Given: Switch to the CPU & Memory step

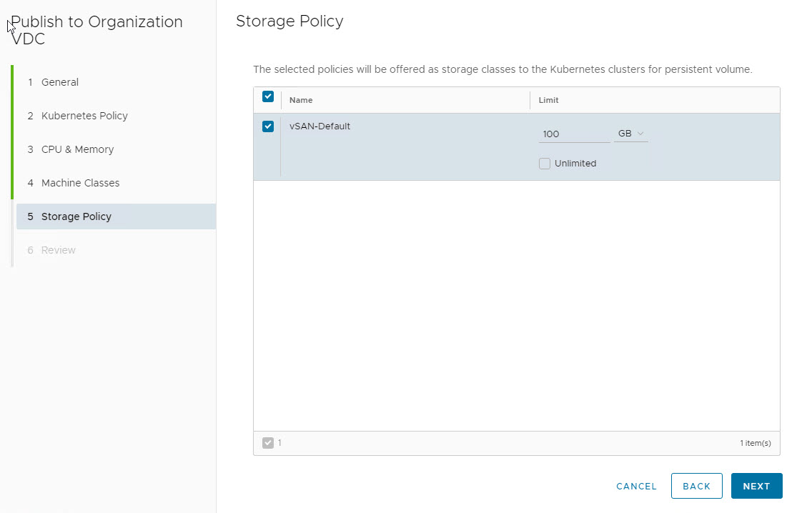Looking at the screenshot, I should point(77,149).
